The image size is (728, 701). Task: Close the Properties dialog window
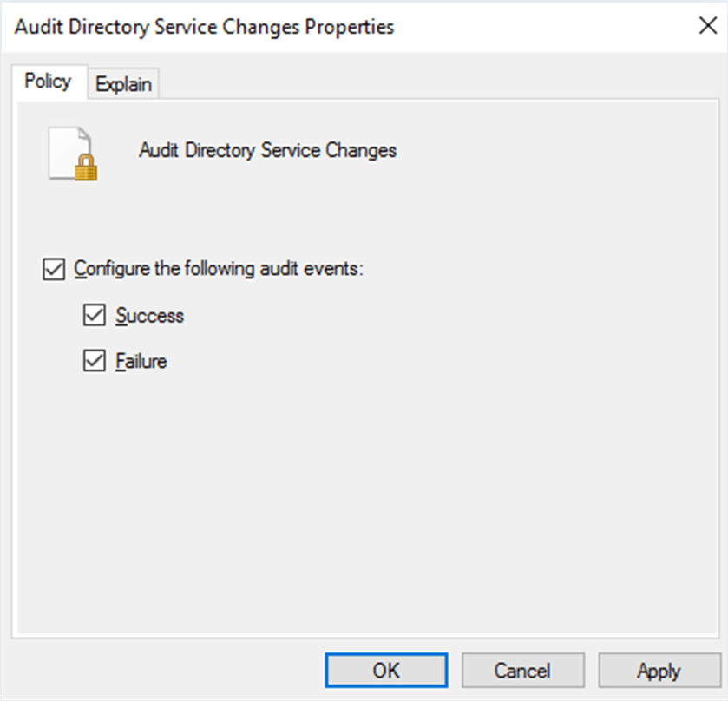(x=707, y=26)
